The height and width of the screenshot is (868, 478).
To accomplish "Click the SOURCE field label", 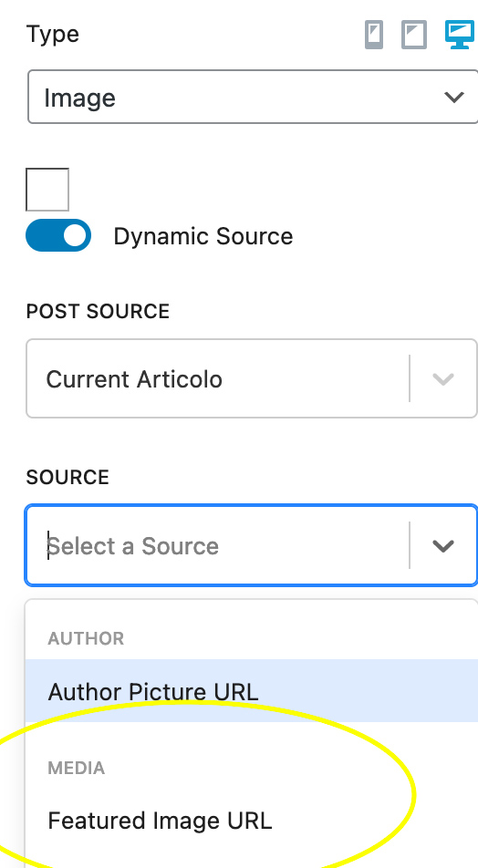I will point(68,477).
